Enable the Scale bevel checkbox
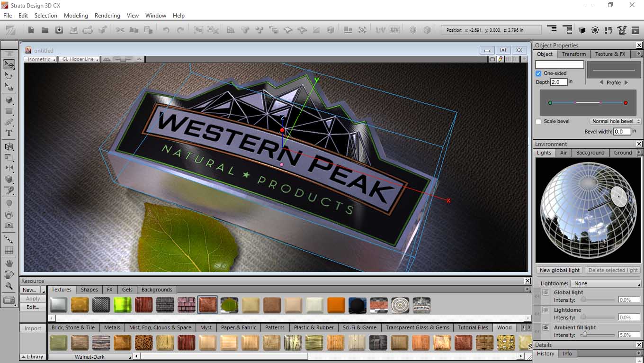This screenshot has width=644, height=363. pyautogui.click(x=538, y=121)
